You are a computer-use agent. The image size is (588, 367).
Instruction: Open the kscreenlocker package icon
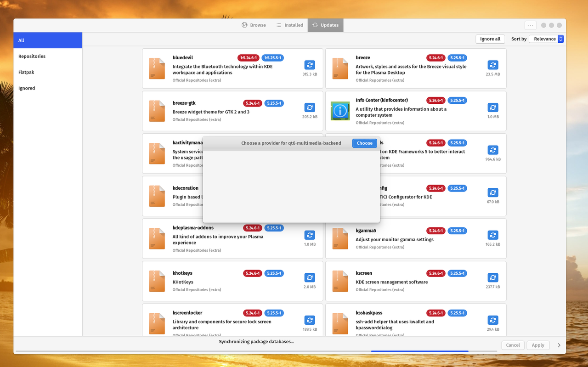coord(157,323)
